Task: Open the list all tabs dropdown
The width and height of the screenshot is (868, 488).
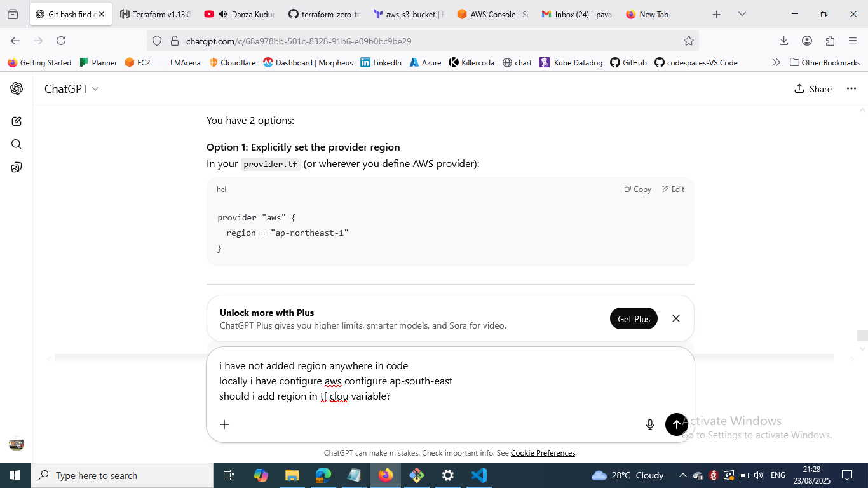Action: click(x=742, y=14)
